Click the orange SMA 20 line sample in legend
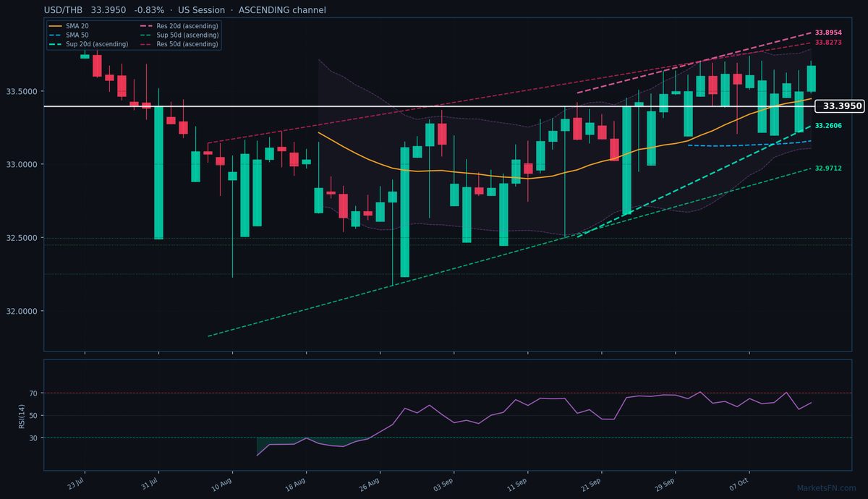 point(55,26)
